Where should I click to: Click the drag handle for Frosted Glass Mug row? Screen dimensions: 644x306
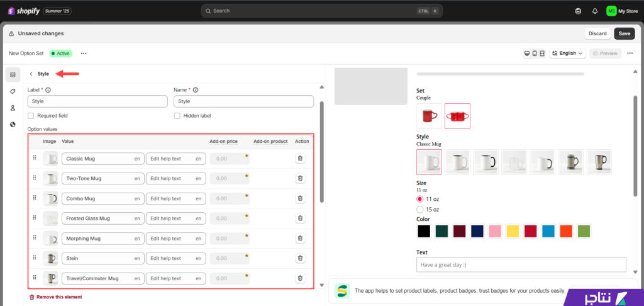tap(35, 218)
